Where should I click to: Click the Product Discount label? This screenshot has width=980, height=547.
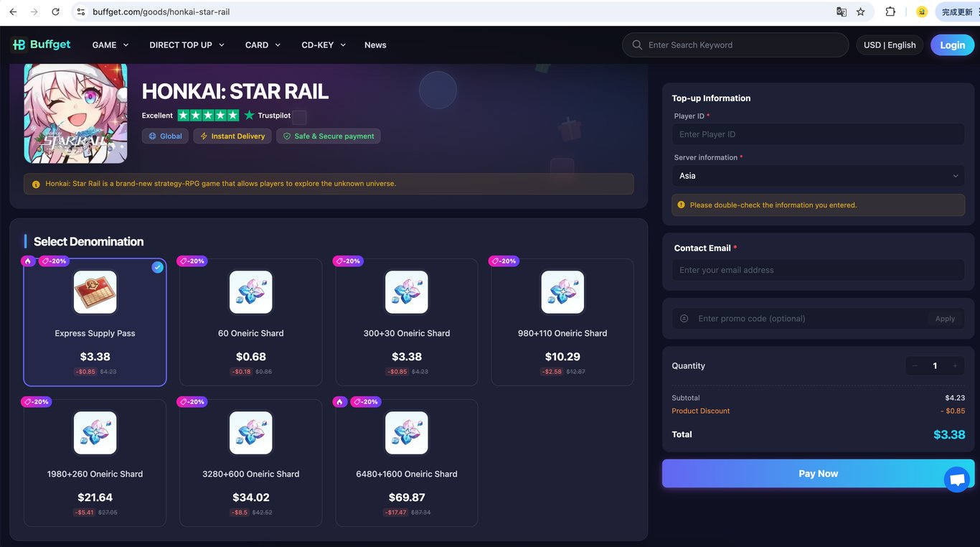pyautogui.click(x=701, y=411)
